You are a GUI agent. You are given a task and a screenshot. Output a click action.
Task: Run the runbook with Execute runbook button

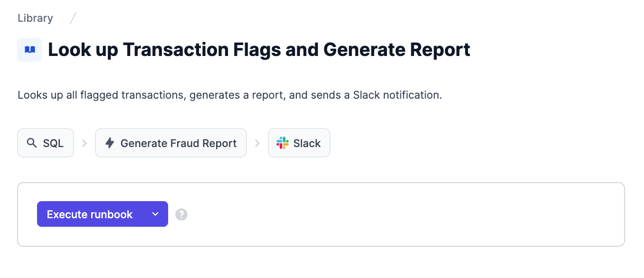(x=90, y=214)
